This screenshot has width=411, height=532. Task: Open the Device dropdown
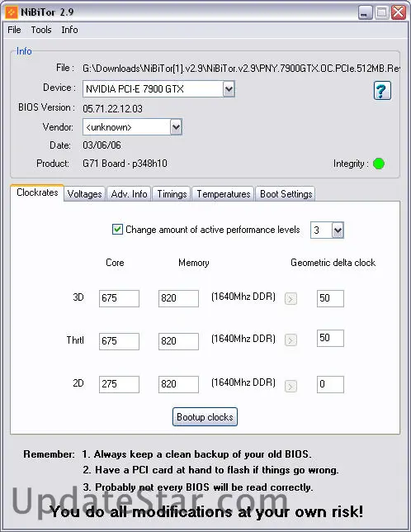pos(229,89)
